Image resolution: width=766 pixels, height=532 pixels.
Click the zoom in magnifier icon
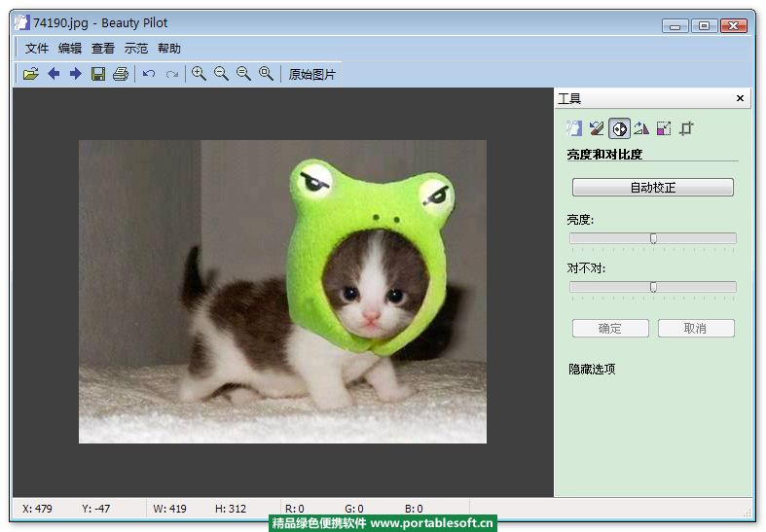point(199,74)
